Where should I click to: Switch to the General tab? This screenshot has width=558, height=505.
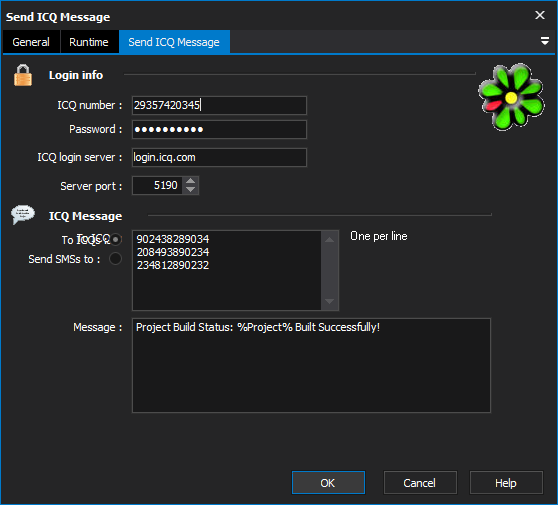[31, 42]
